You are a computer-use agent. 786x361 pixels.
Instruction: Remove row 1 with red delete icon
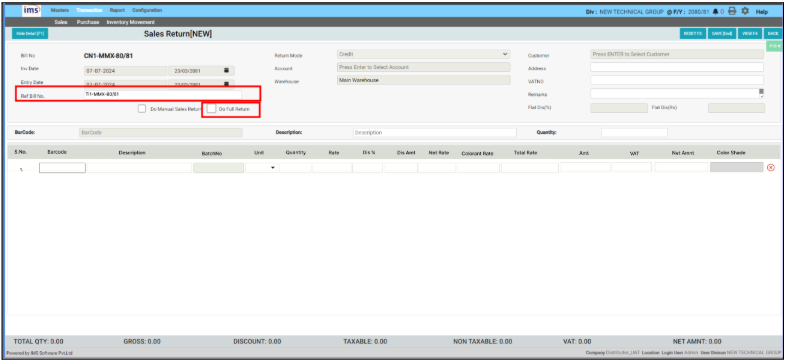click(770, 167)
